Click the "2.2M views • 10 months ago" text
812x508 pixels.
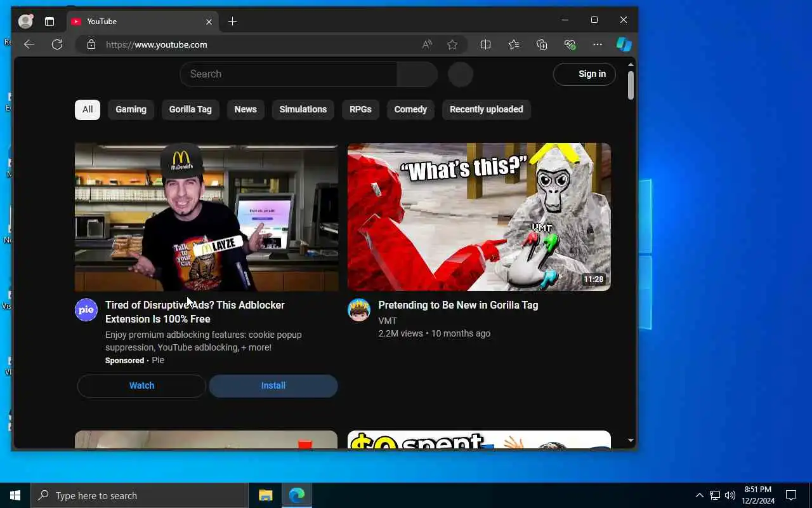point(435,333)
